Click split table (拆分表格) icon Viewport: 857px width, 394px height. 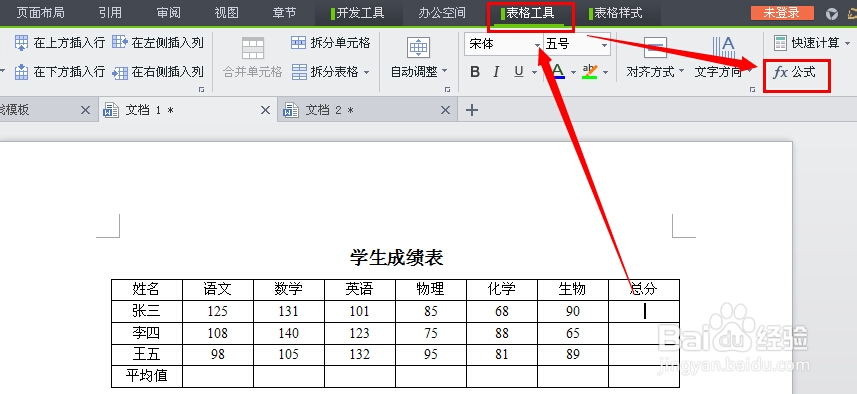click(299, 72)
